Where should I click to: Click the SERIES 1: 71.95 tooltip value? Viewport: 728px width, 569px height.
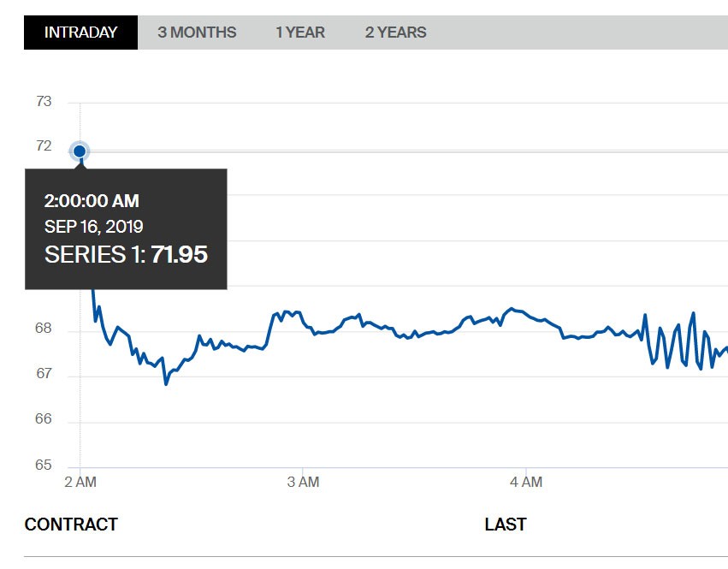(x=126, y=254)
